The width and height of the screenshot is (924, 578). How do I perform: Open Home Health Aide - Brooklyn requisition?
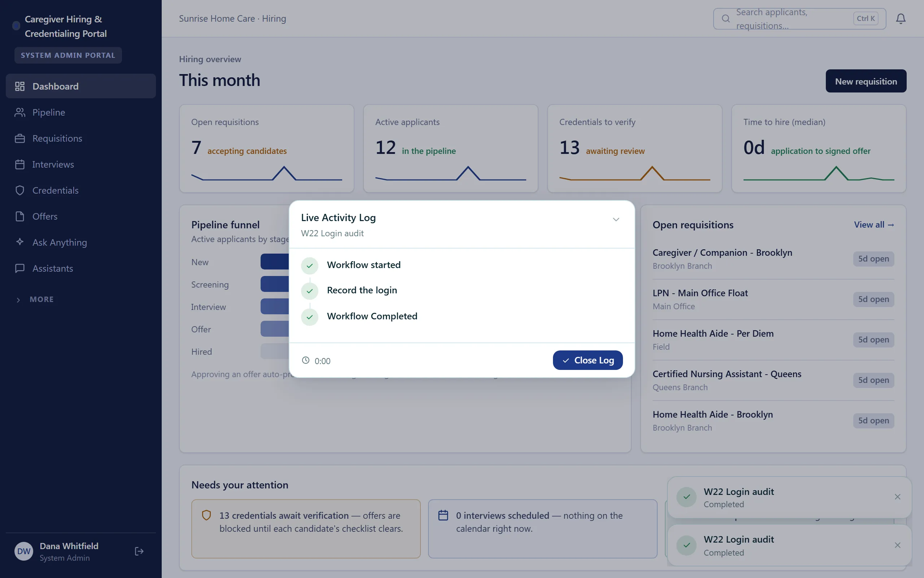coord(773,421)
